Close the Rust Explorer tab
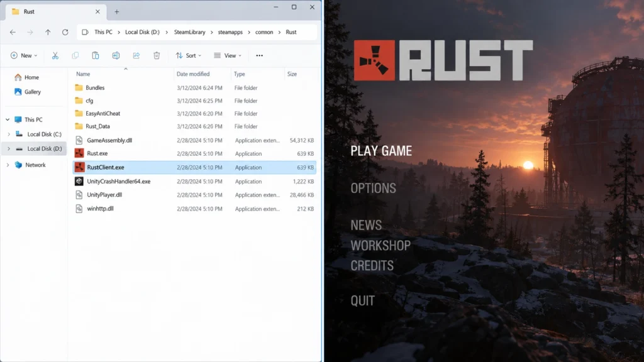This screenshot has height=362, width=644. pyautogui.click(x=97, y=11)
